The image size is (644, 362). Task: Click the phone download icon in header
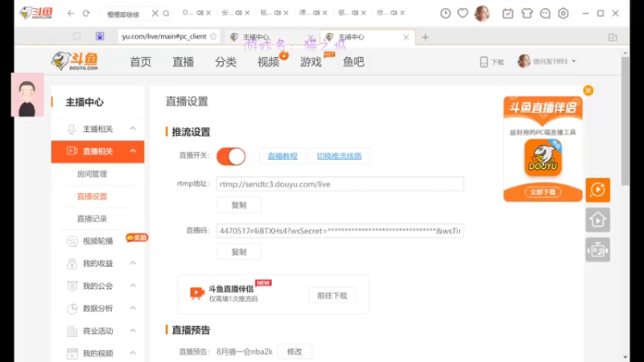click(484, 62)
